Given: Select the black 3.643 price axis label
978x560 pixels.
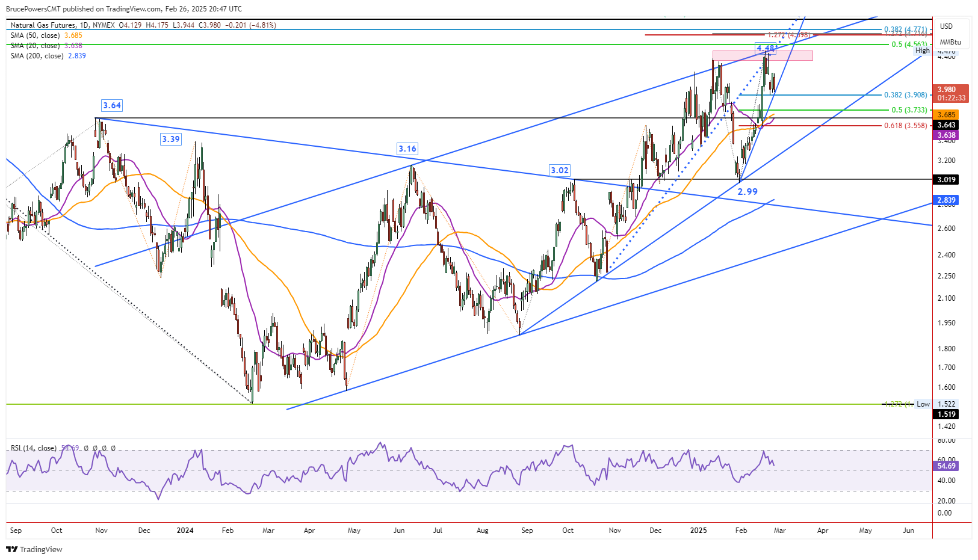Looking at the screenshot, I should (x=946, y=125).
